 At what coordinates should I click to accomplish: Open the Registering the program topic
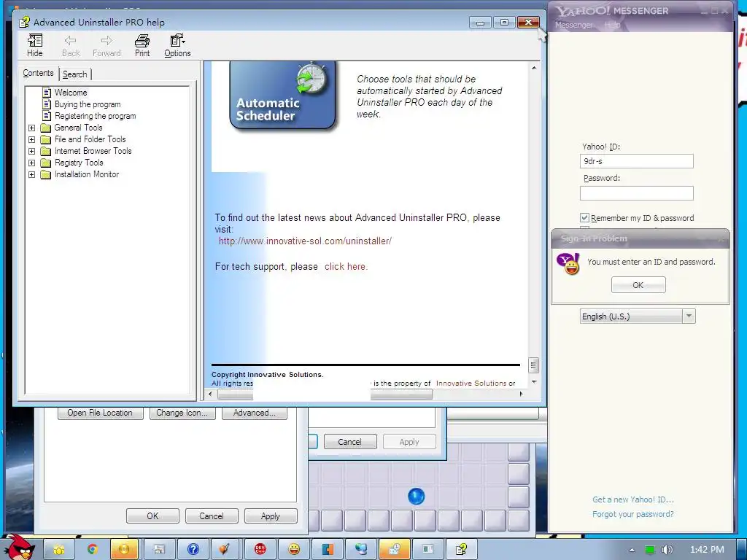tap(96, 116)
